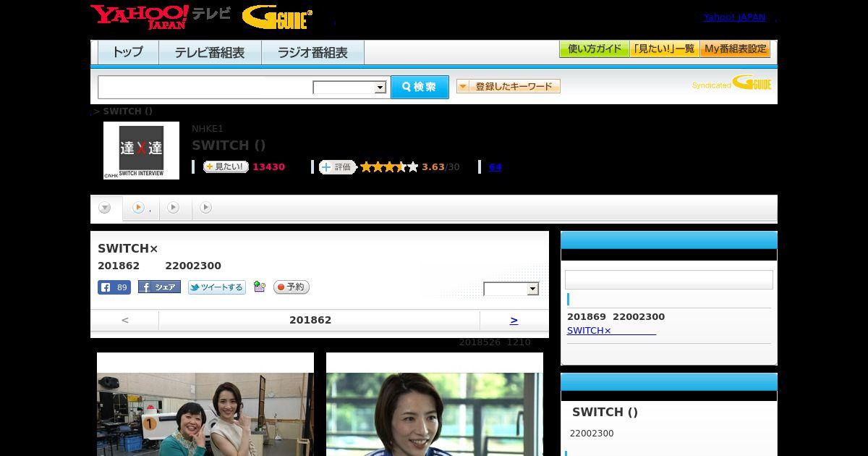Select the fourth tab with gray play icon
868x456 pixels.
pos(206,208)
